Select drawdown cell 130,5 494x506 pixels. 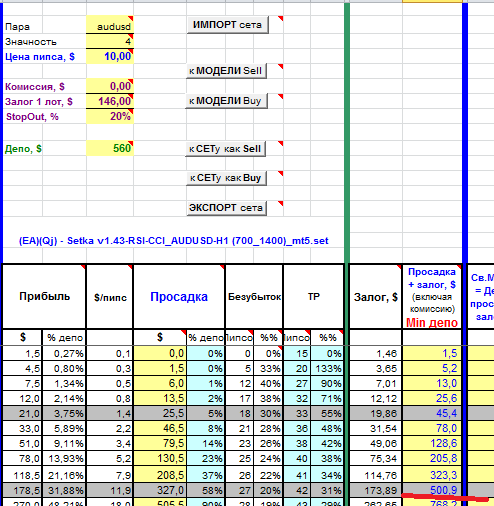[160, 458]
